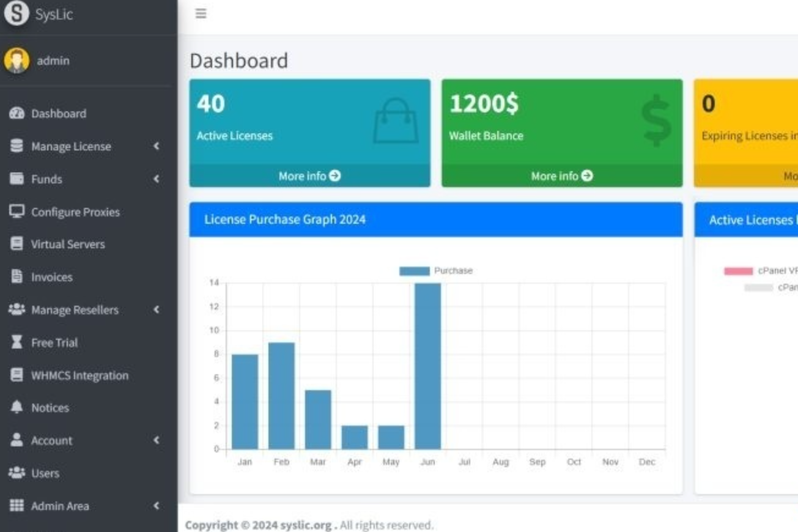Toggle the Purchase legend in graph
This screenshot has width=798, height=532.
tap(435, 271)
